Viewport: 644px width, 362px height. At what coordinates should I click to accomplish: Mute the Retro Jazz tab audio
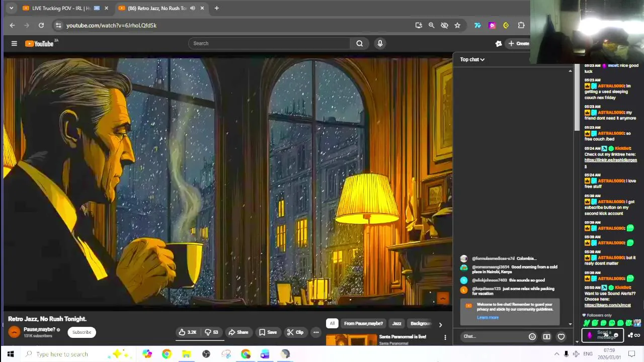193,8
